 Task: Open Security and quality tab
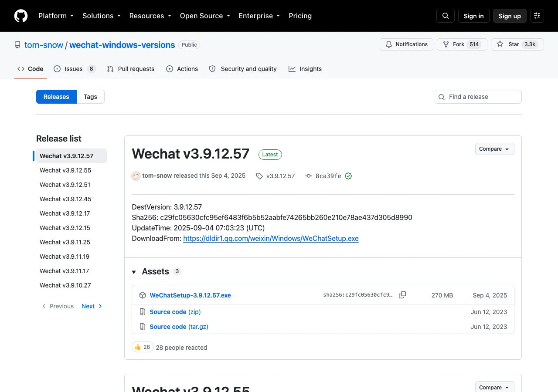tap(243, 69)
